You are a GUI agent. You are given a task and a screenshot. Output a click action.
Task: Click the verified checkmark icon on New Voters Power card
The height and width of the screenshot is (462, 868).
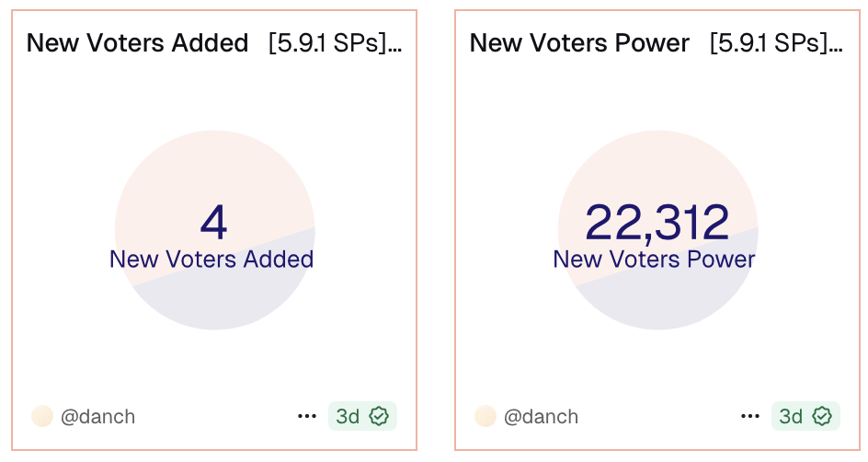pos(822,417)
